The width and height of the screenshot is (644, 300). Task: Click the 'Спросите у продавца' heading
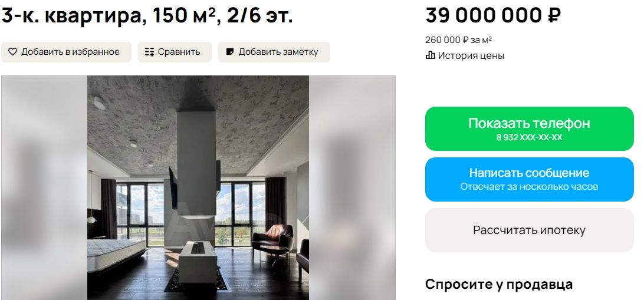499,284
